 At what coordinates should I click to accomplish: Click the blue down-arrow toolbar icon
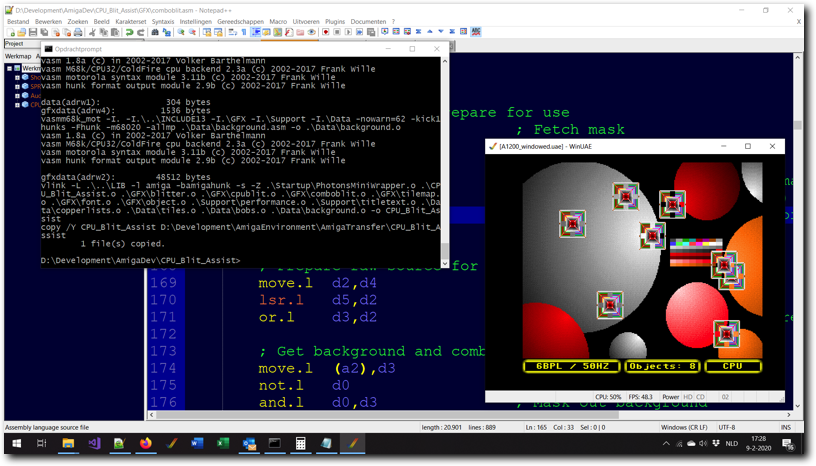441,32
